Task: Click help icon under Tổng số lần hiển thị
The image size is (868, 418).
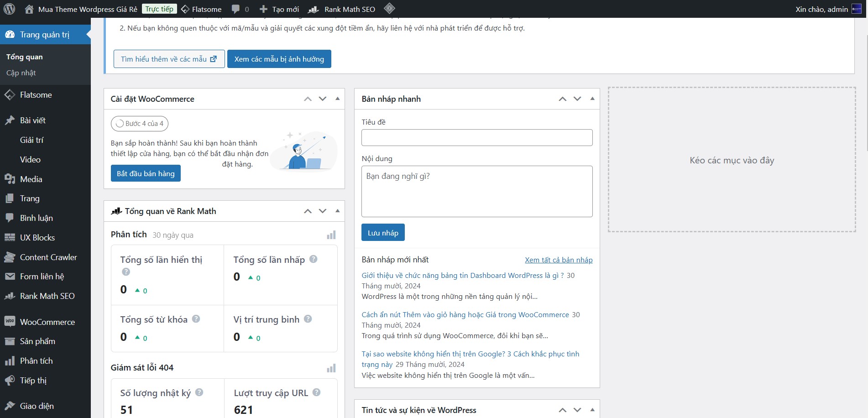Action: [x=126, y=272]
